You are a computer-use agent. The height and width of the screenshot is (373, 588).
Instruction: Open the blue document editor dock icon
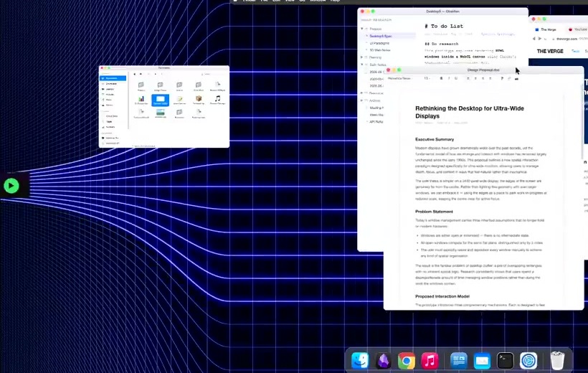coord(459,361)
